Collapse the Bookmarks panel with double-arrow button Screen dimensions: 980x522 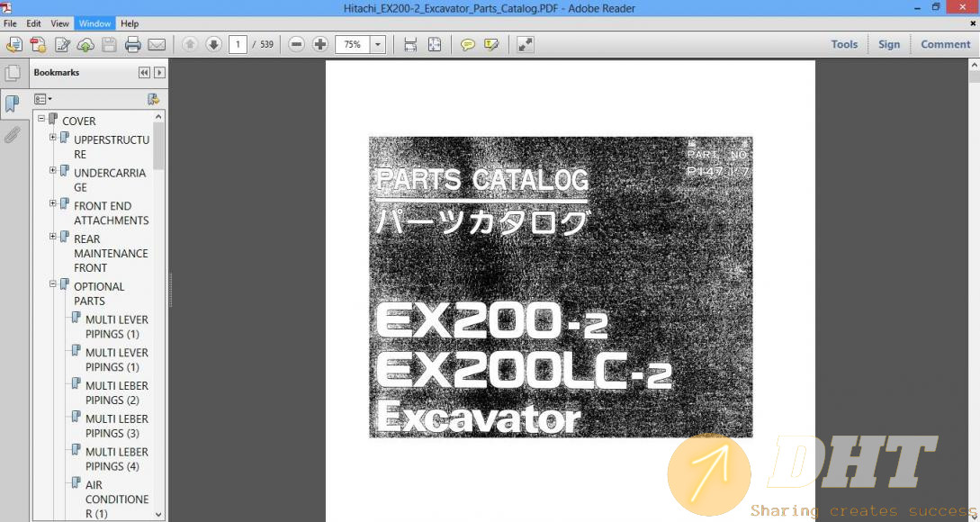tap(144, 73)
